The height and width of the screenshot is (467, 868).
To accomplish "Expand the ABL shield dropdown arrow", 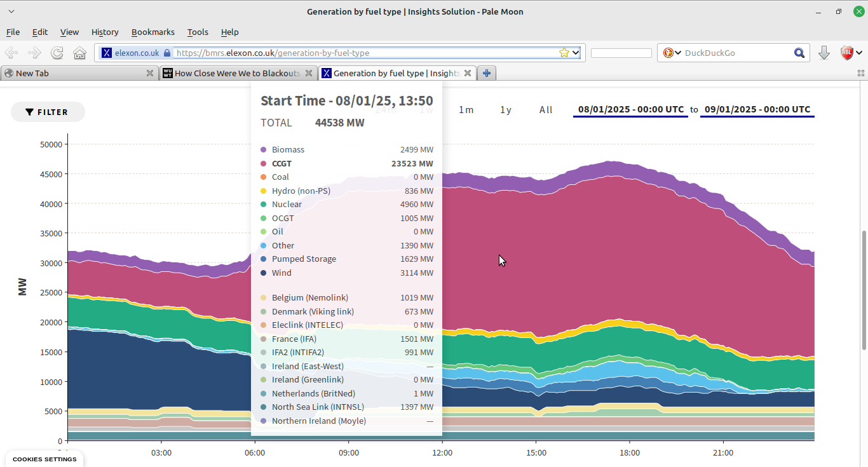I will tap(859, 53).
